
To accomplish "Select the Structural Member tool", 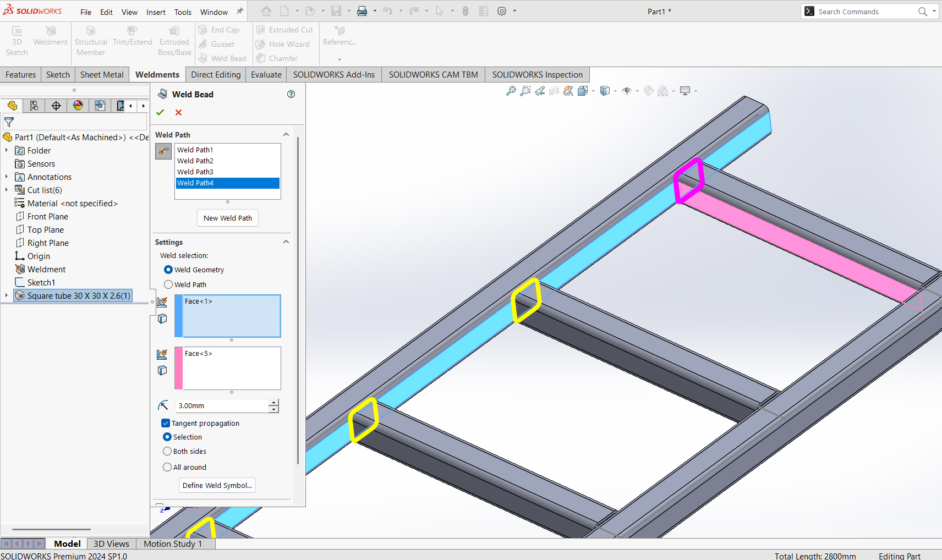I will click(x=91, y=41).
